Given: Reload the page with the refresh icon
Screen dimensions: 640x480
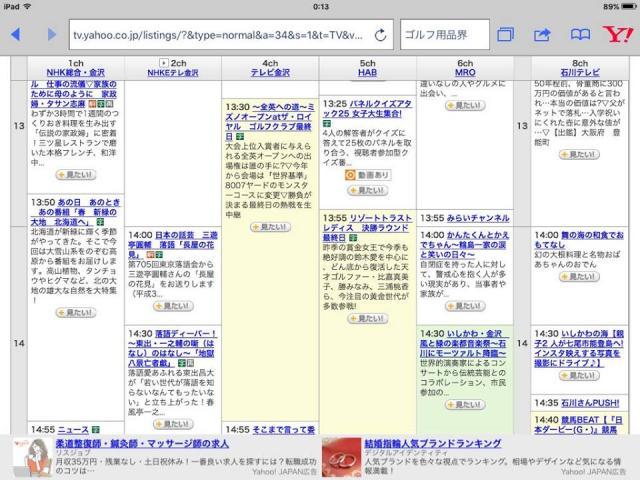Looking at the screenshot, I should [x=380, y=35].
